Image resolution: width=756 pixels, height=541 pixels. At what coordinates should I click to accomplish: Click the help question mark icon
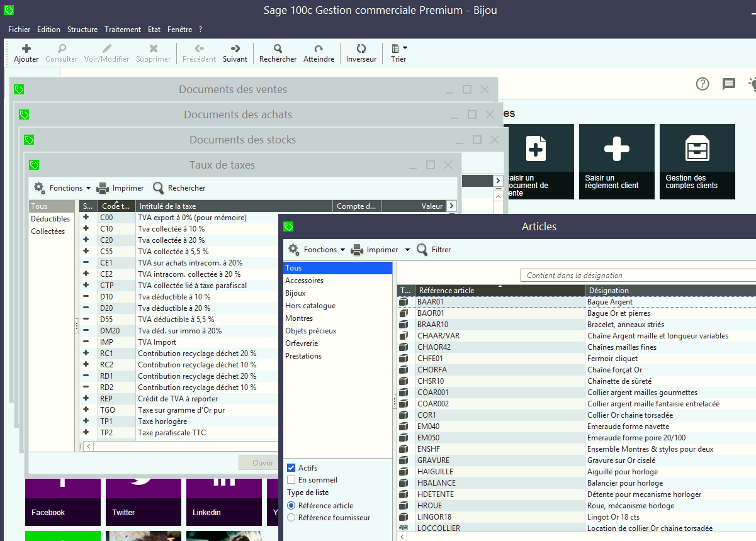tap(702, 84)
